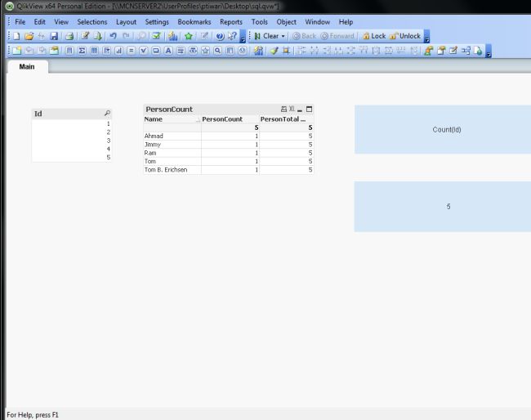Create a Search Object magnifier icon
The width and height of the screenshot is (531, 420).
point(218,51)
